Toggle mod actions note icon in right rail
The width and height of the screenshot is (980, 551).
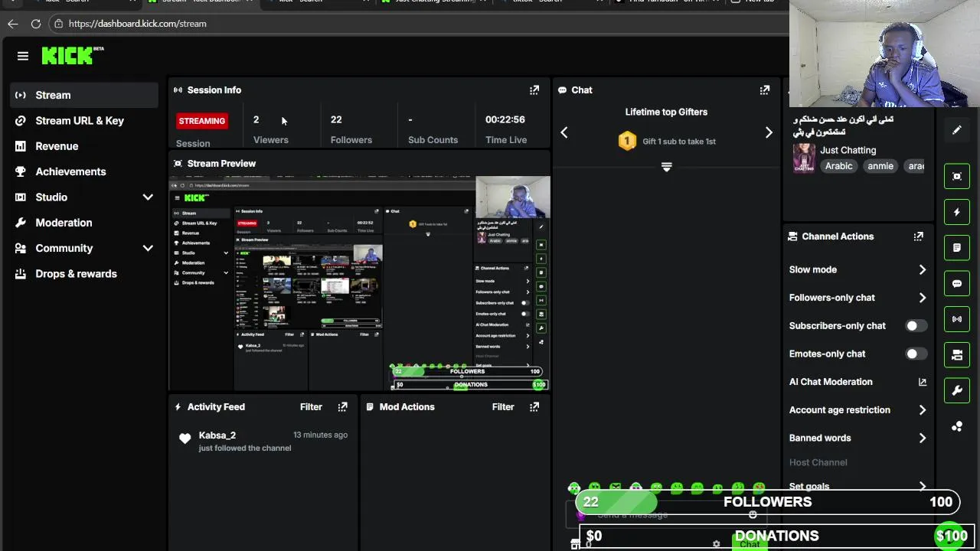[956, 248]
